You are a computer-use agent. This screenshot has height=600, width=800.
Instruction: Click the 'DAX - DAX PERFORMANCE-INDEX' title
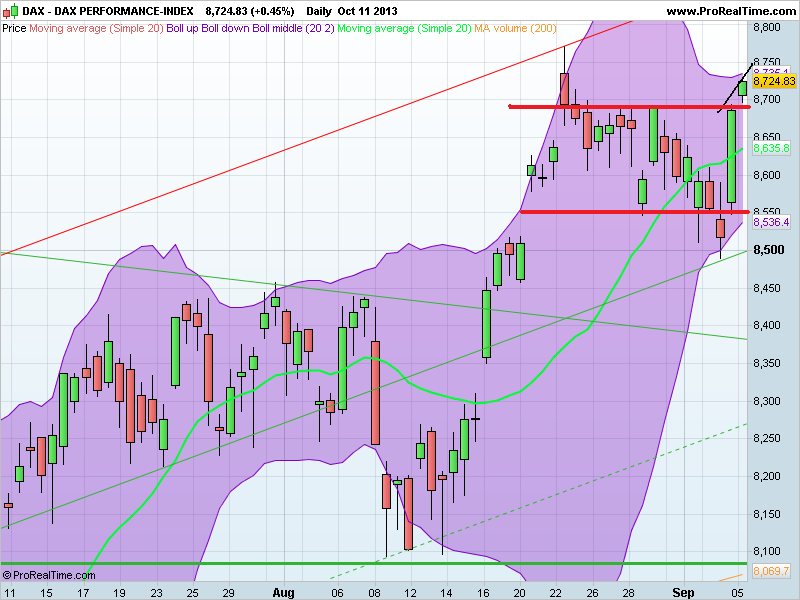click(x=108, y=11)
